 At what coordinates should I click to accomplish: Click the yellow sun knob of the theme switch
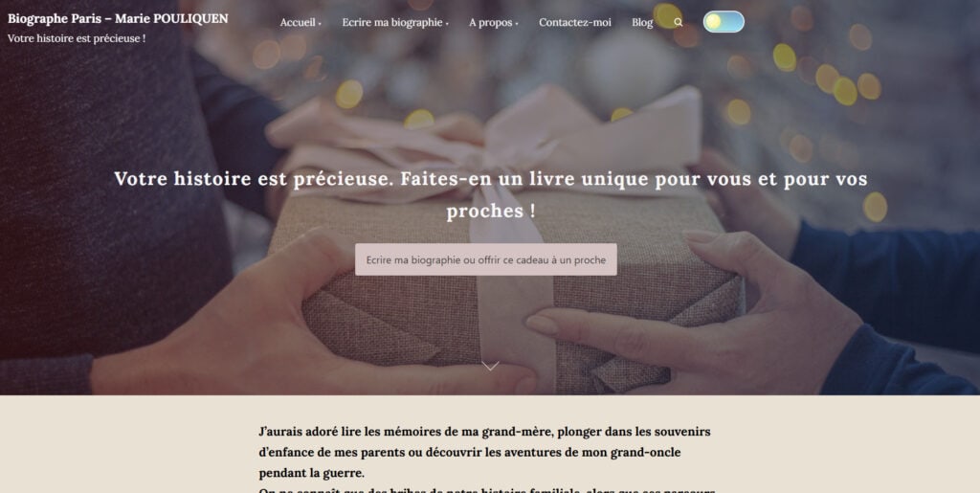[714, 22]
